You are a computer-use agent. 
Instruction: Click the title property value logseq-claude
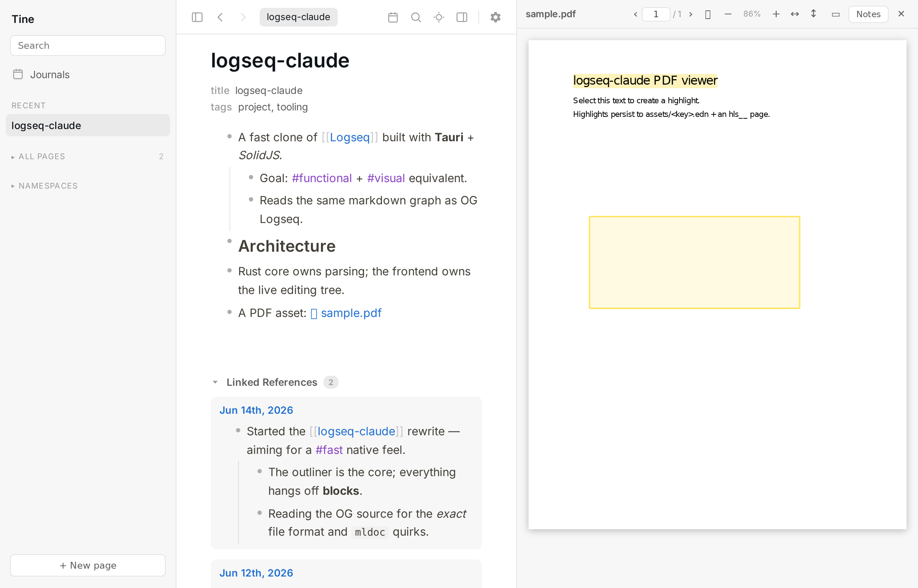click(269, 90)
